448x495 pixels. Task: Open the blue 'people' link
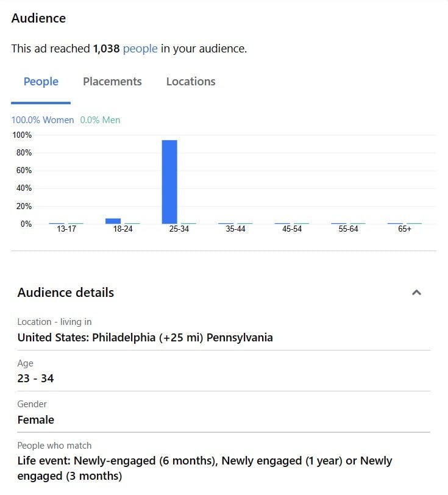140,49
